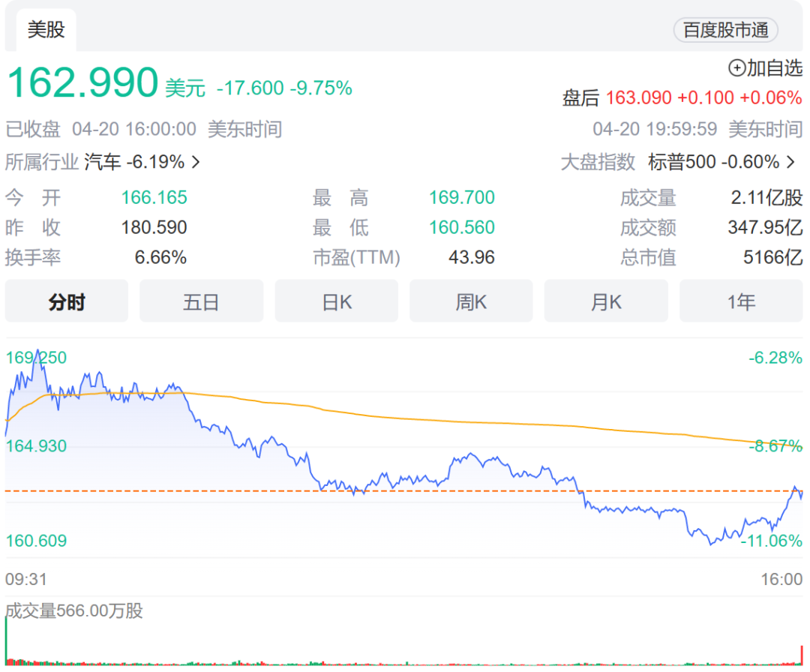Open the 1年 chart view
Screen dimensions: 810x672
[x=741, y=301]
